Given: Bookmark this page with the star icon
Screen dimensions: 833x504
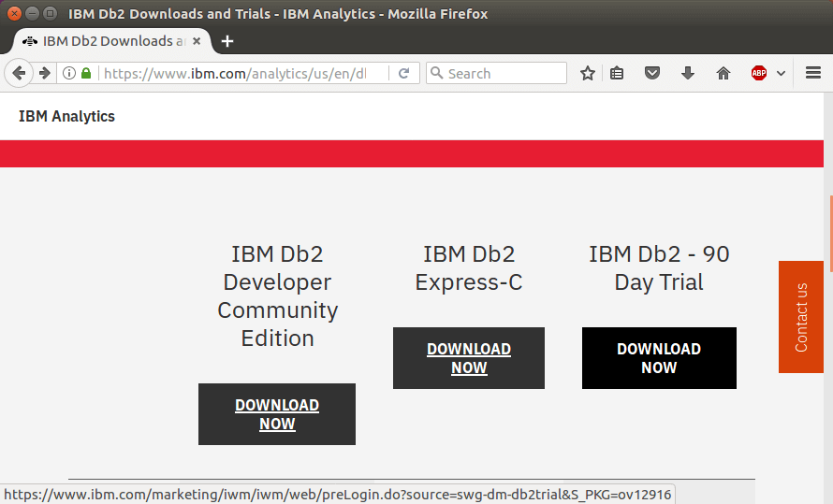Looking at the screenshot, I should [x=588, y=73].
